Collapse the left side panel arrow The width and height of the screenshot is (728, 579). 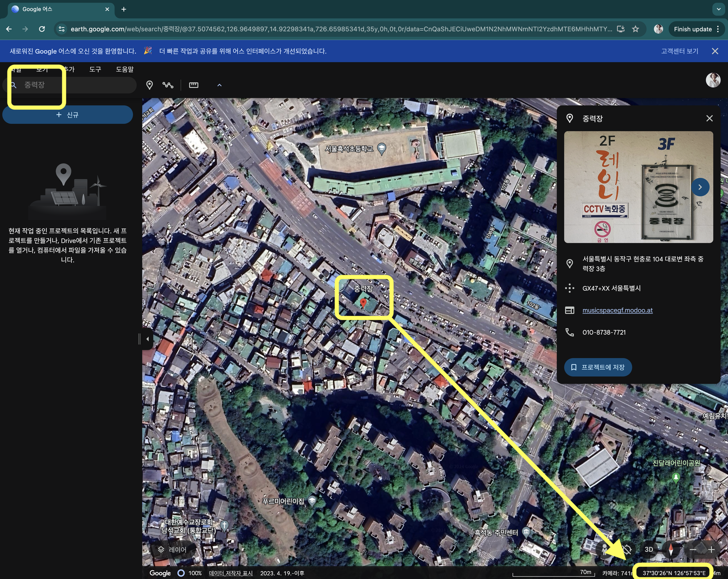coord(148,338)
